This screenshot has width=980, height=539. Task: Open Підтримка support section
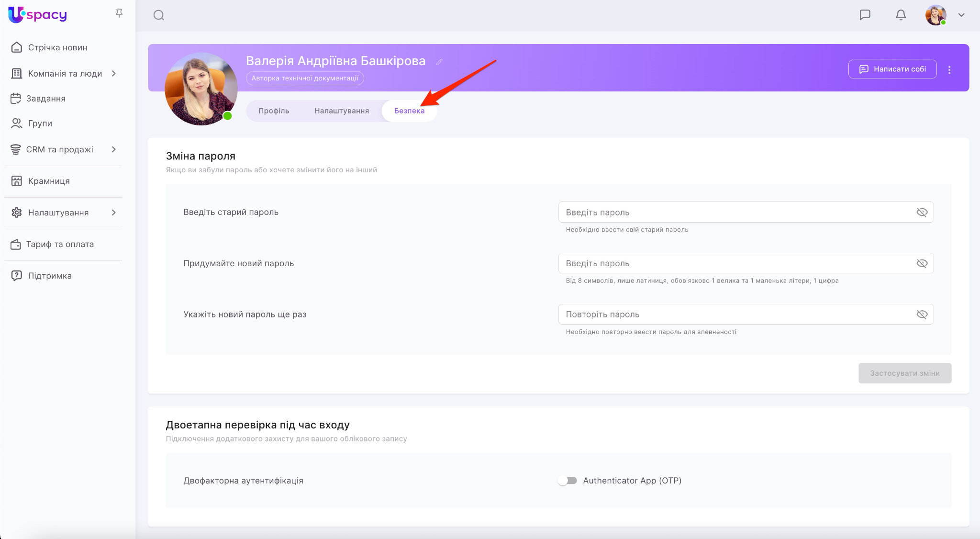(x=50, y=276)
